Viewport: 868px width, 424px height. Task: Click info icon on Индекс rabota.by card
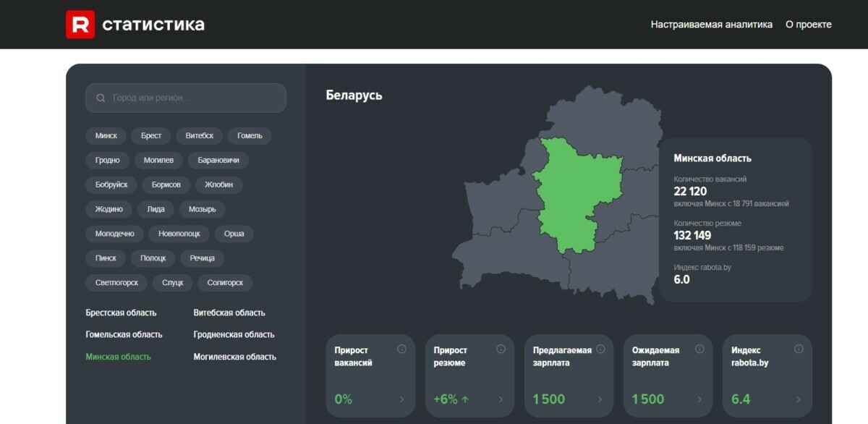point(798,349)
